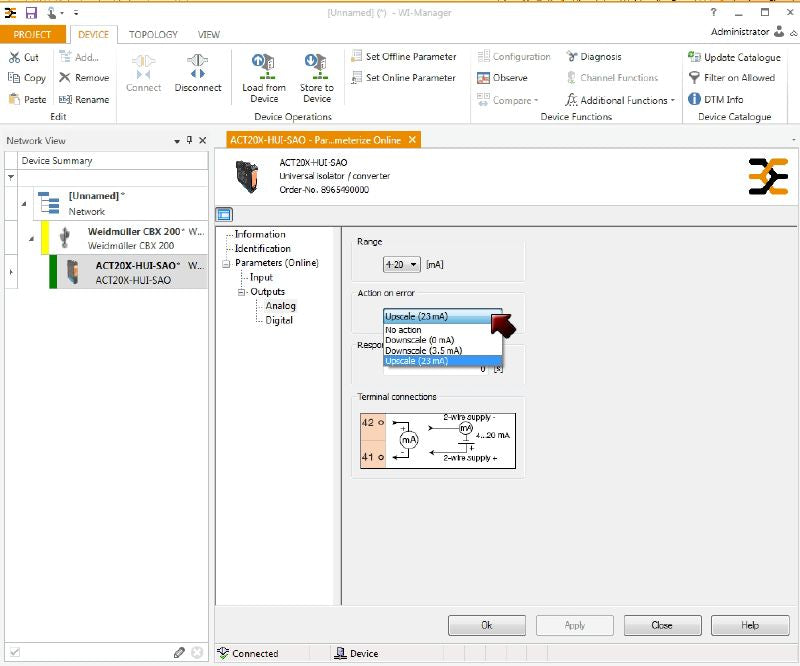Click the Store to Device icon

click(x=317, y=66)
